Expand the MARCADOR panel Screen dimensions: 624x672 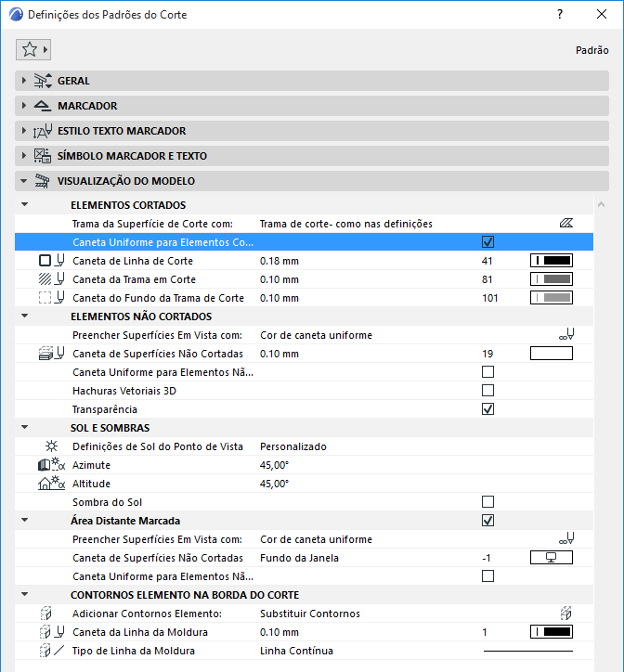point(24,106)
